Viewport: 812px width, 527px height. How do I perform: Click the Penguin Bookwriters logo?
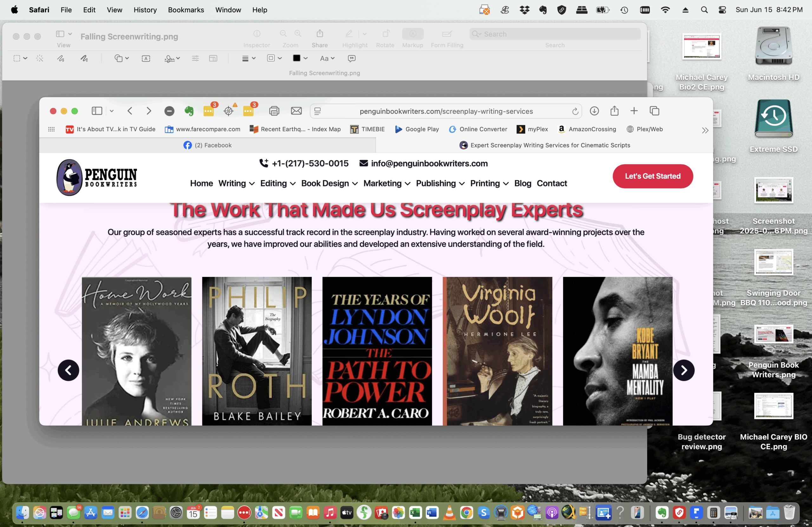coord(96,177)
